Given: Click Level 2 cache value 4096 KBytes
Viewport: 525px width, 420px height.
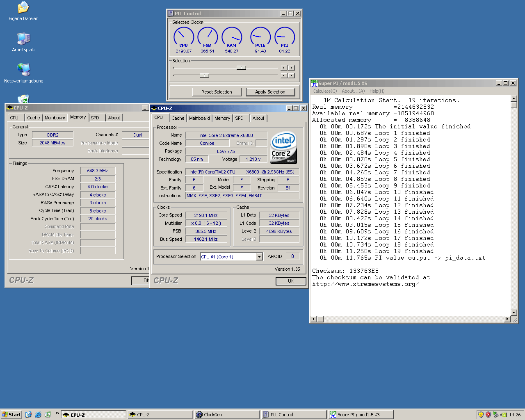Looking at the screenshot, I should [x=279, y=231].
